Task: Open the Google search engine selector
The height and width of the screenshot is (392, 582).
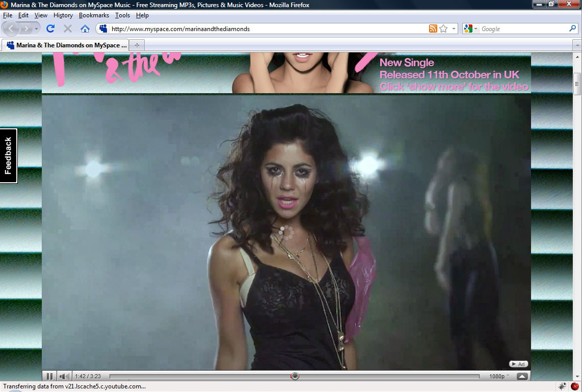Action: 470,29
